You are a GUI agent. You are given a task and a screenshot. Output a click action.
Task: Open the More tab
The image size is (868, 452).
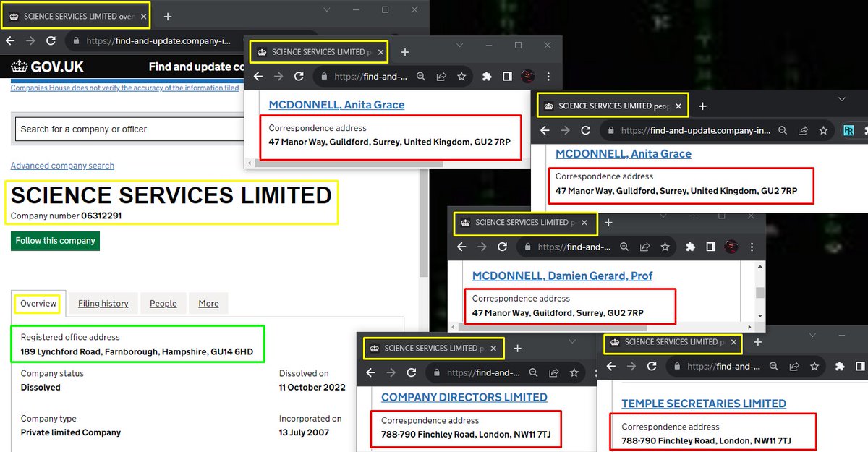208,304
